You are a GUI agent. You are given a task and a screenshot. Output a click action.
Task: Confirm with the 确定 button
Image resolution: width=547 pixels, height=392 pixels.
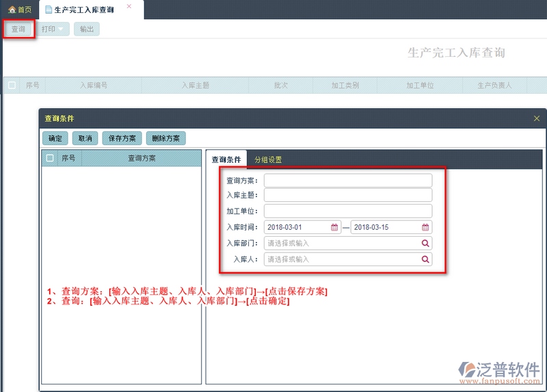click(x=55, y=138)
